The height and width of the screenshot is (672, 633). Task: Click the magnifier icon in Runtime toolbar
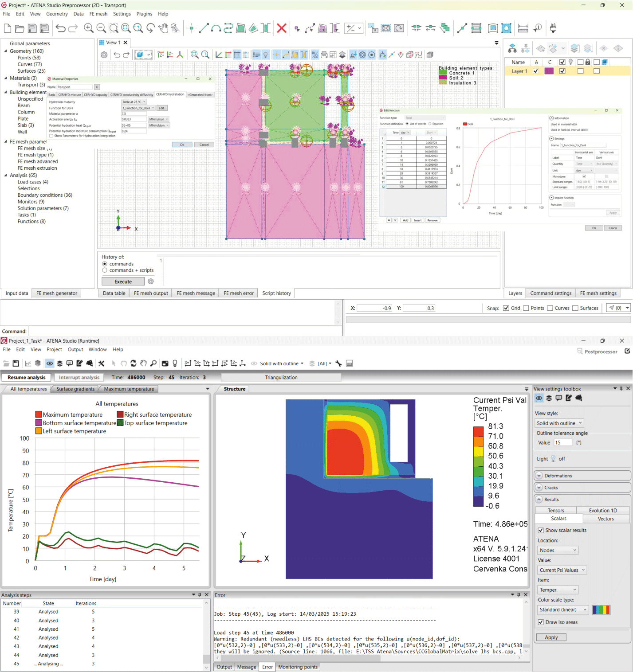[x=153, y=363]
